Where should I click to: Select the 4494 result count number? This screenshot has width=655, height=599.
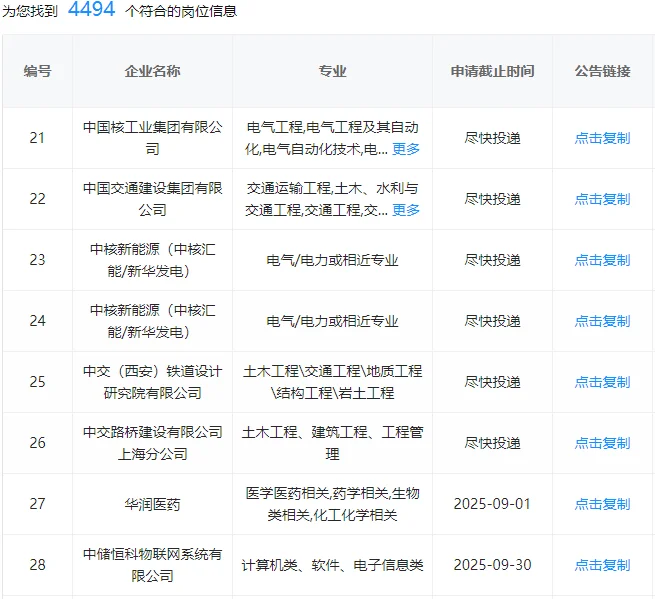click(x=91, y=9)
